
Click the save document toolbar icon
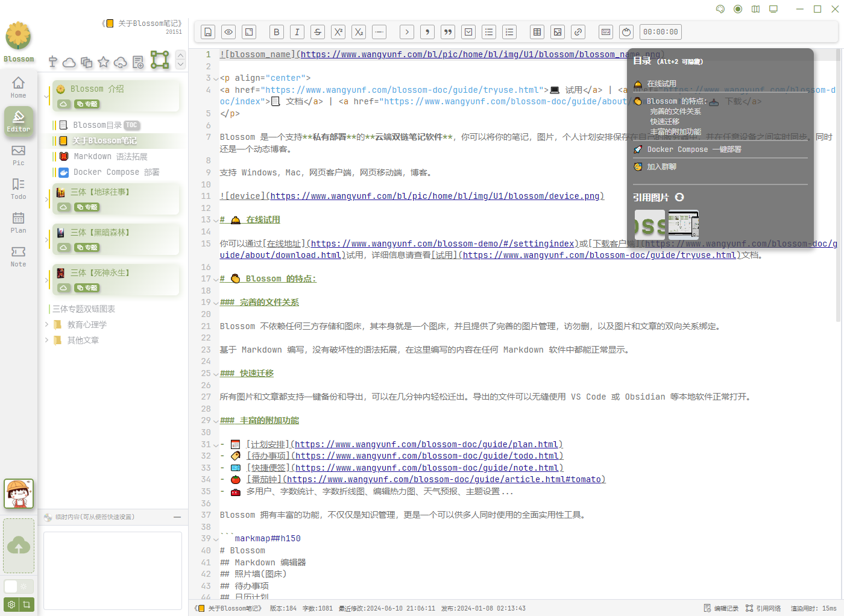[208, 32]
